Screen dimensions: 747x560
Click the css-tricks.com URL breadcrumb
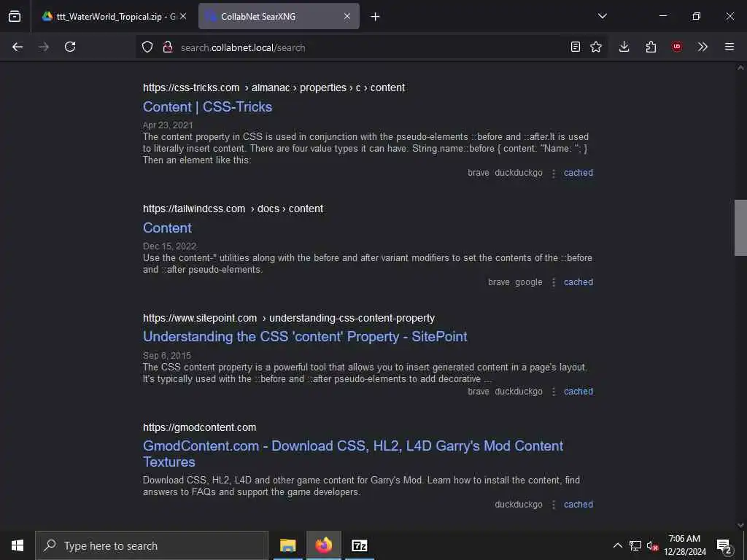pos(274,87)
